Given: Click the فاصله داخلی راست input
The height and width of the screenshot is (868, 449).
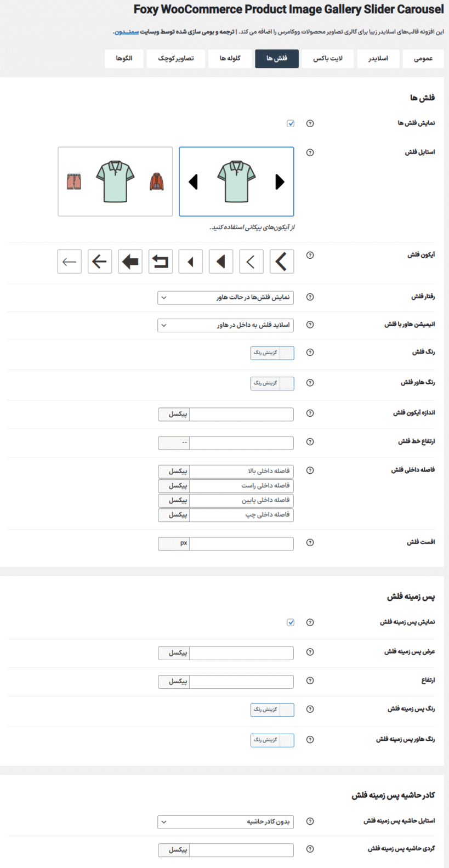Looking at the screenshot, I should click(x=241, y=486).
